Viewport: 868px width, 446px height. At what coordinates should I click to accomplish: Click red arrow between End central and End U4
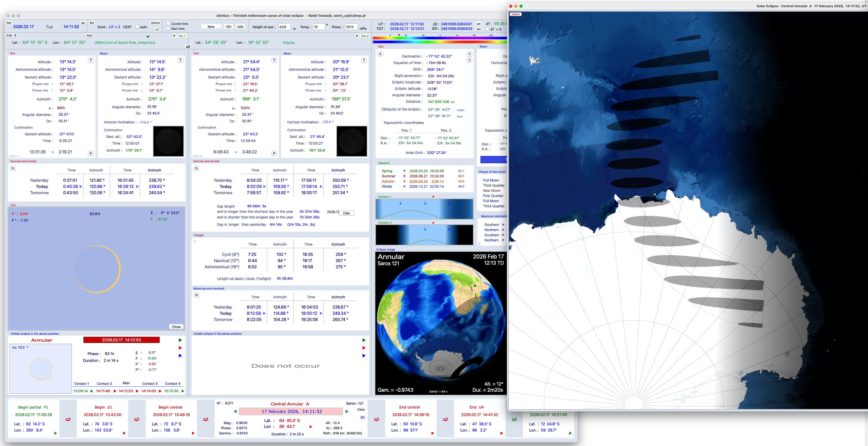pyautogui.click(x=445, y=419)
